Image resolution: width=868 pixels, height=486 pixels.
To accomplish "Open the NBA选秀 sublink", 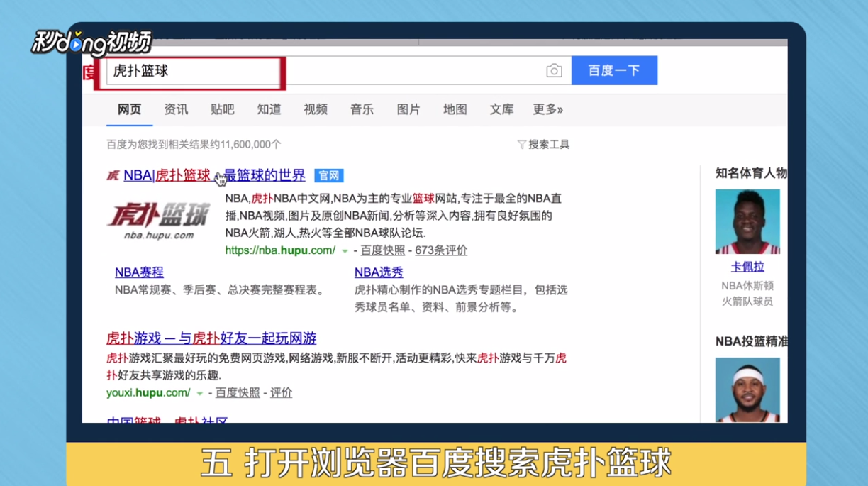I will click(x=379, y=272).
